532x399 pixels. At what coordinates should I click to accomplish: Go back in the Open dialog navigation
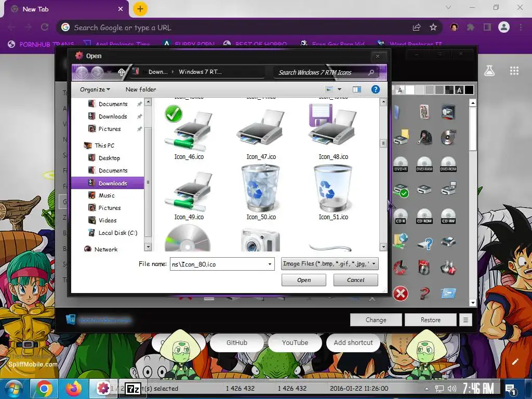(x=82, y=72)
